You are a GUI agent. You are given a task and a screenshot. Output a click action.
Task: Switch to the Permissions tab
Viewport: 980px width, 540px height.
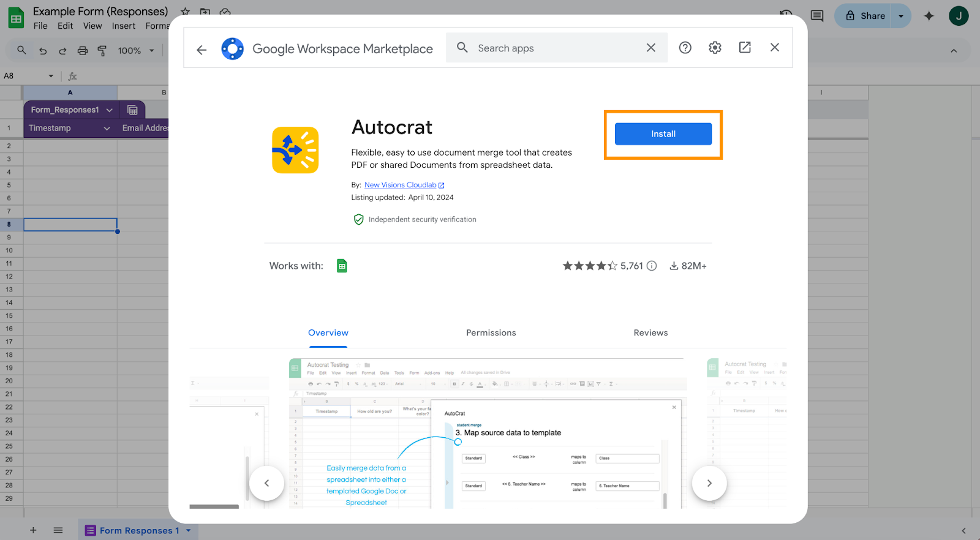tap(491, 333)
